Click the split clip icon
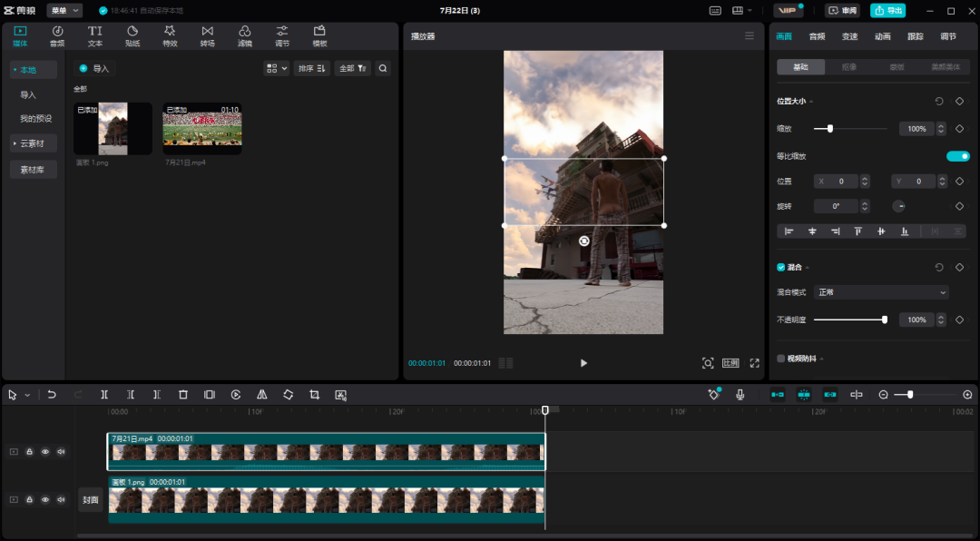The height and width of the screenshot is (541, 980). [104, 395]
